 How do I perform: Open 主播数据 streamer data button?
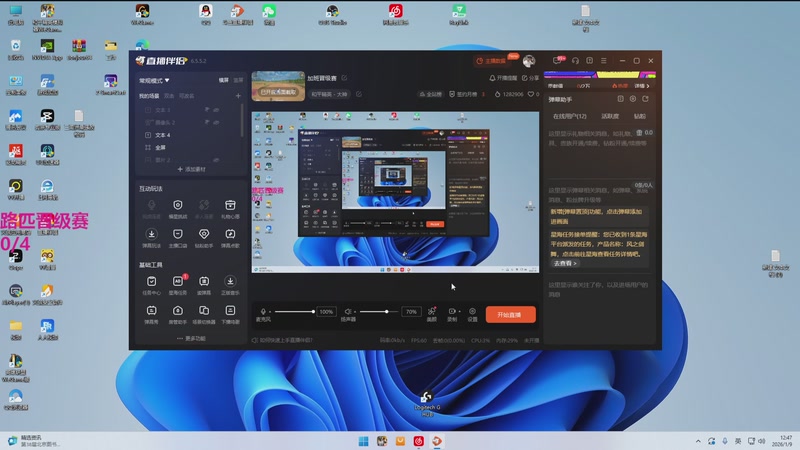pos(491,61)
